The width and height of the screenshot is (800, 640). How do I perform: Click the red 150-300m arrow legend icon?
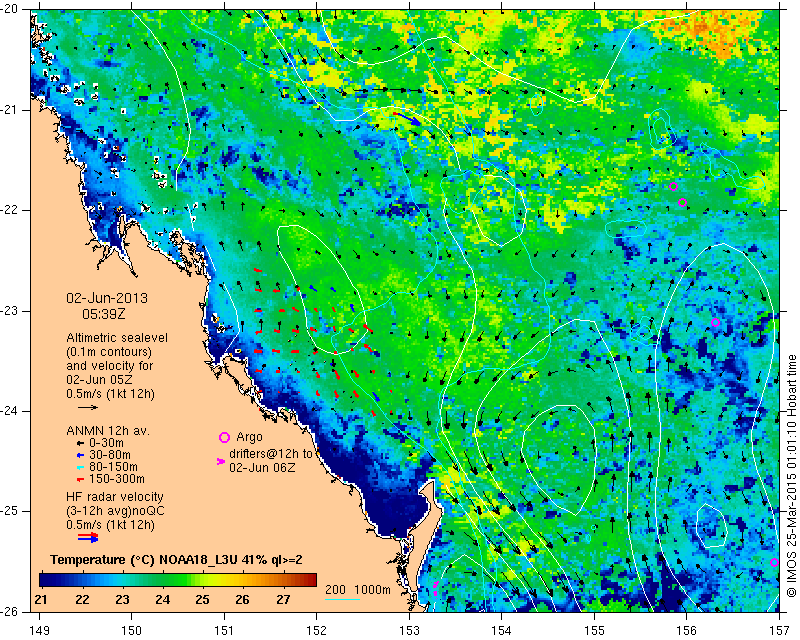tap(80, 480)
